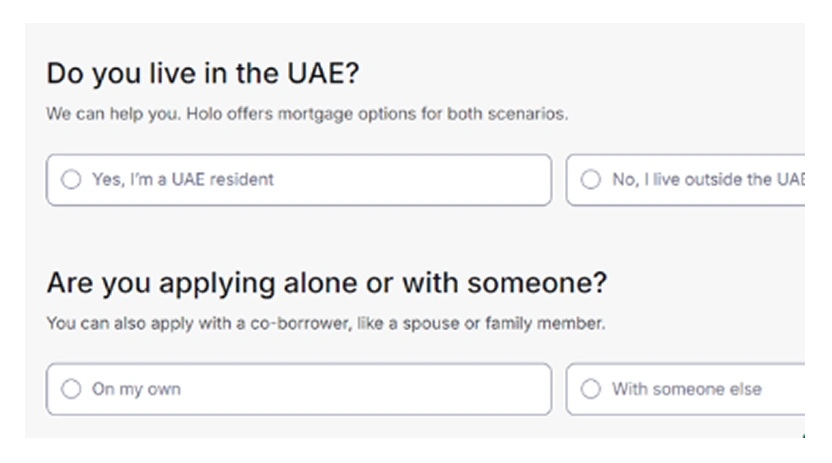Click empty area inside "On my own" option card
This screenshot has width=832, height=463.
(x=380, y=389)
